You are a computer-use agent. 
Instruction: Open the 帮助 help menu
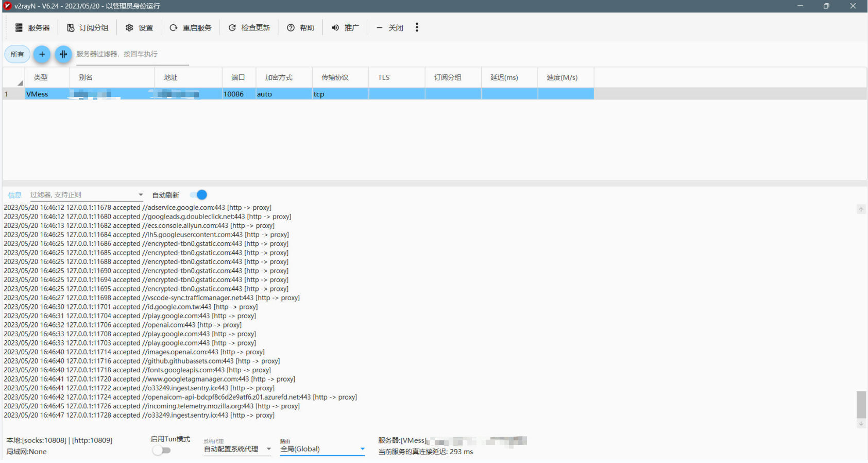[x=301, y=28]
